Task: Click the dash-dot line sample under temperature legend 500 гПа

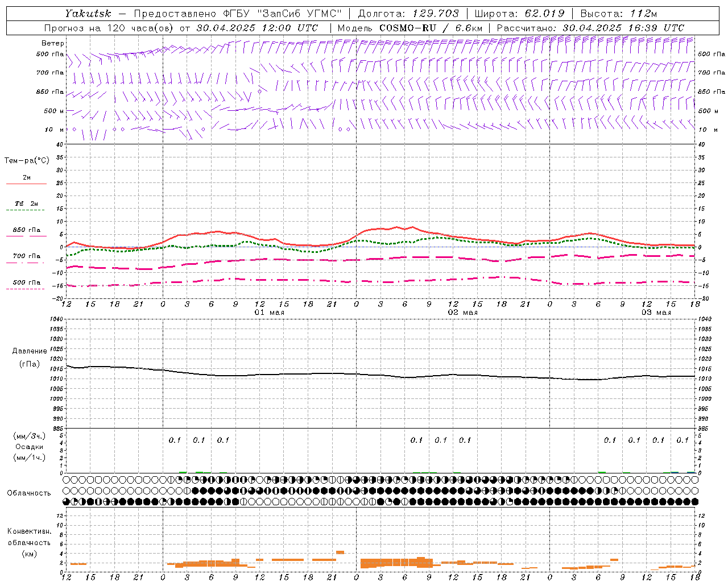Action: pyautogui.click(x=26, y=289)
